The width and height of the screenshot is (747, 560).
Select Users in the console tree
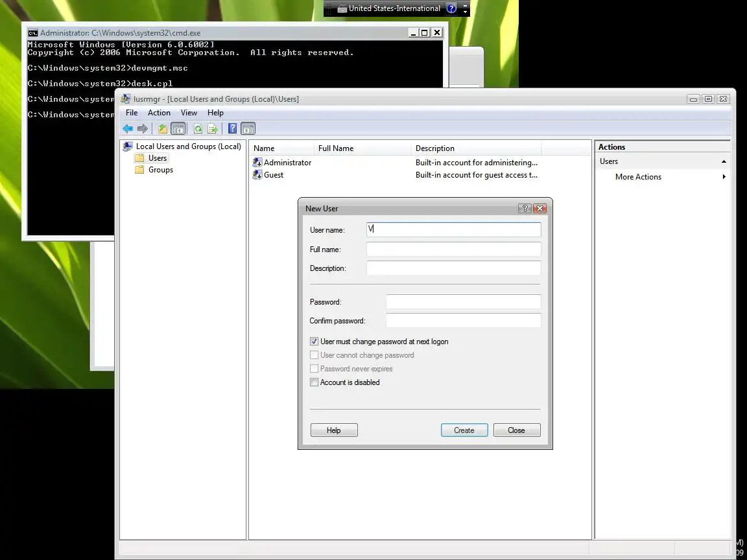tap(157, 158)
